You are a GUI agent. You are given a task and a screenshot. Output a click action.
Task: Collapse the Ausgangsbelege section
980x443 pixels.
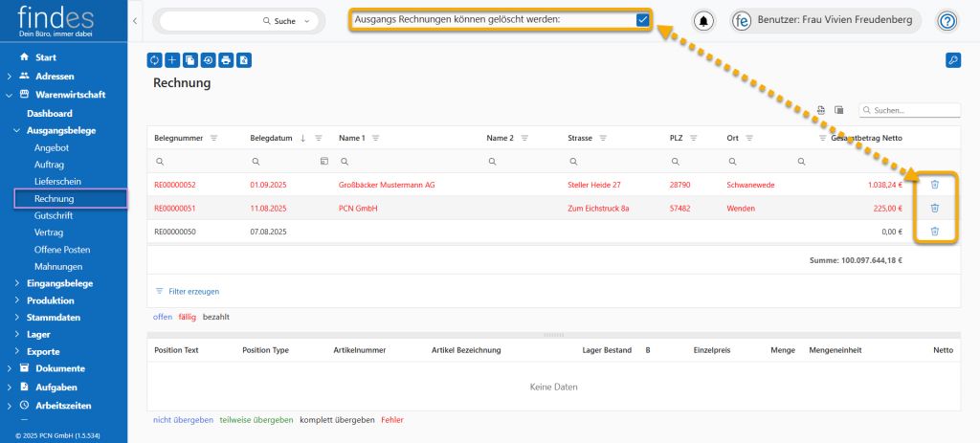[17, 130]
